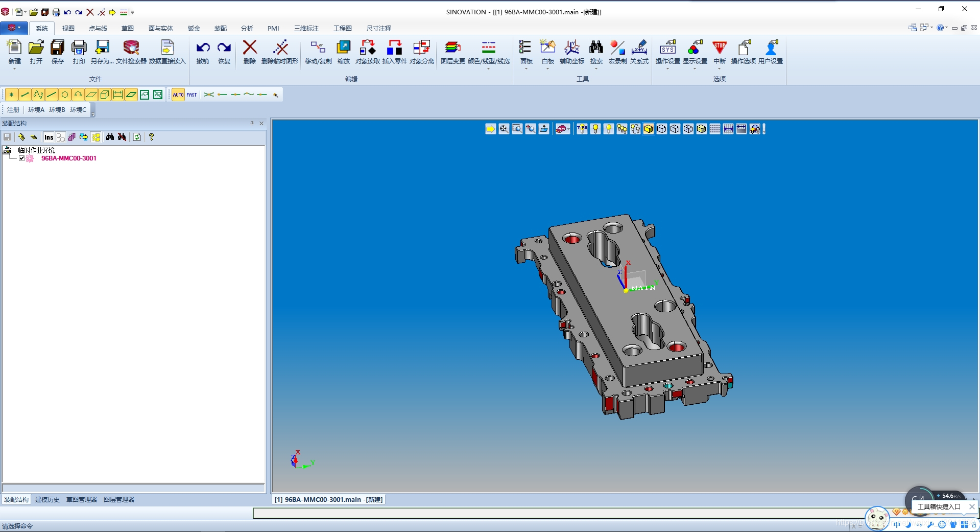Click the 注册 button
Image resolution: width=980 pixels, height=532 pixels.
pos(13,109)
